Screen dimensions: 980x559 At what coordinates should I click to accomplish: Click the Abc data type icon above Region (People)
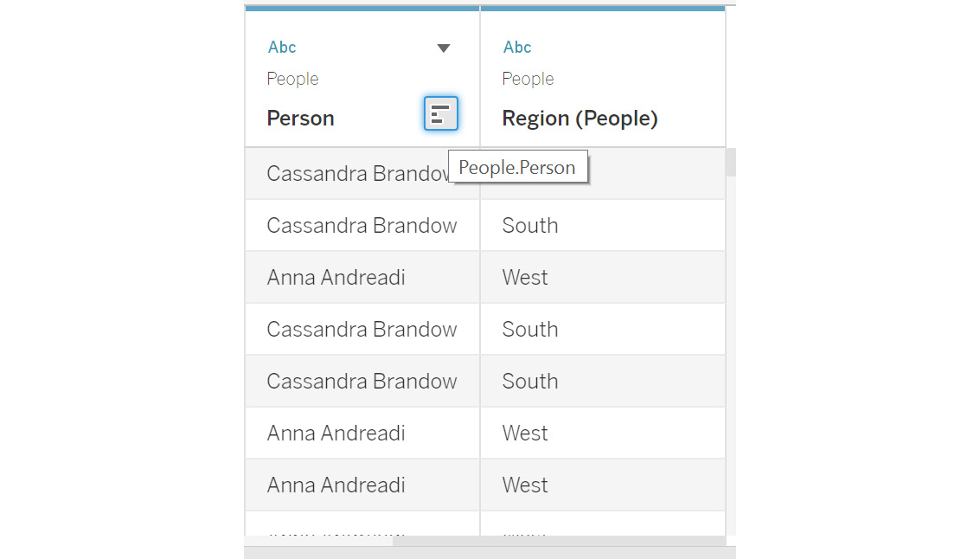point(517,48)
